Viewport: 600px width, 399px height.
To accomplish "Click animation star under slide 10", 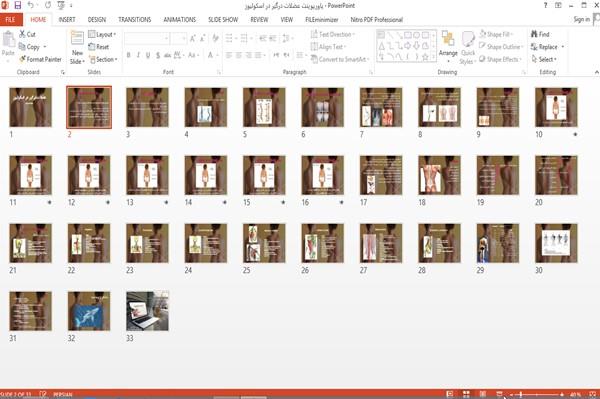I will 575,134.
